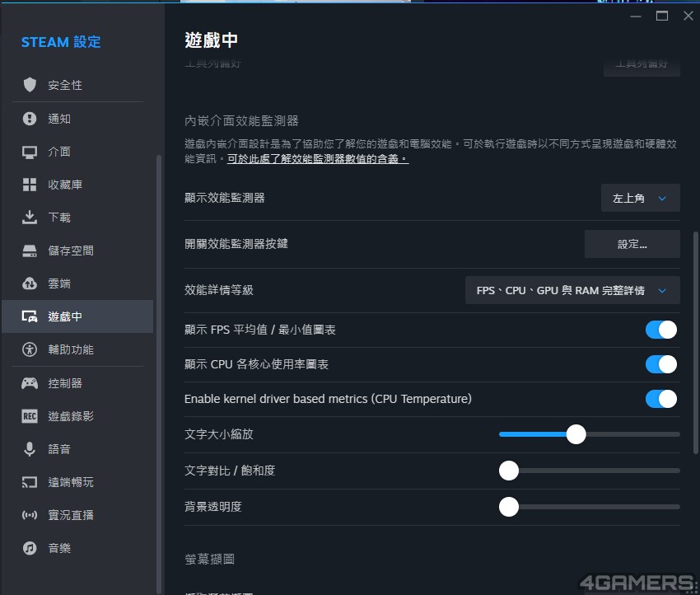
Task: Click the cloud icon beside 雲端
Action: [30, 283]
